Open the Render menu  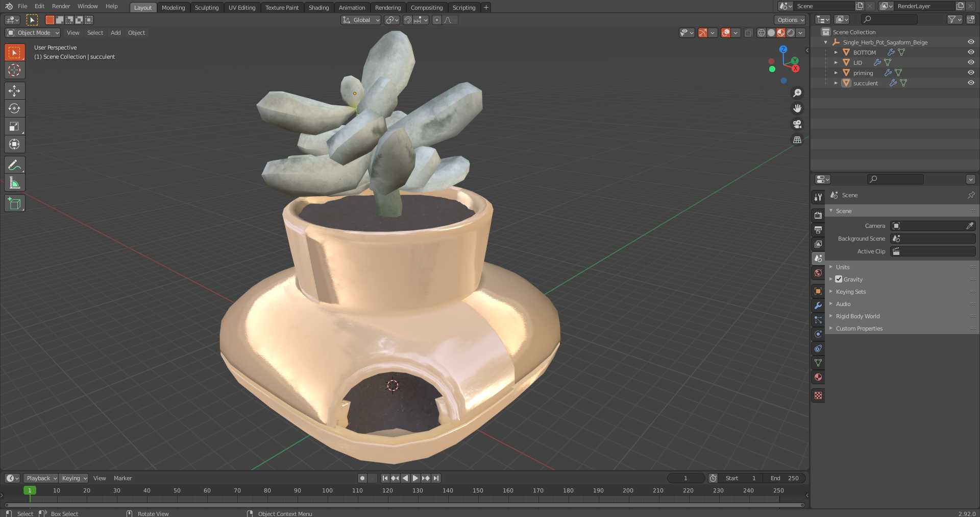(61, 6)
